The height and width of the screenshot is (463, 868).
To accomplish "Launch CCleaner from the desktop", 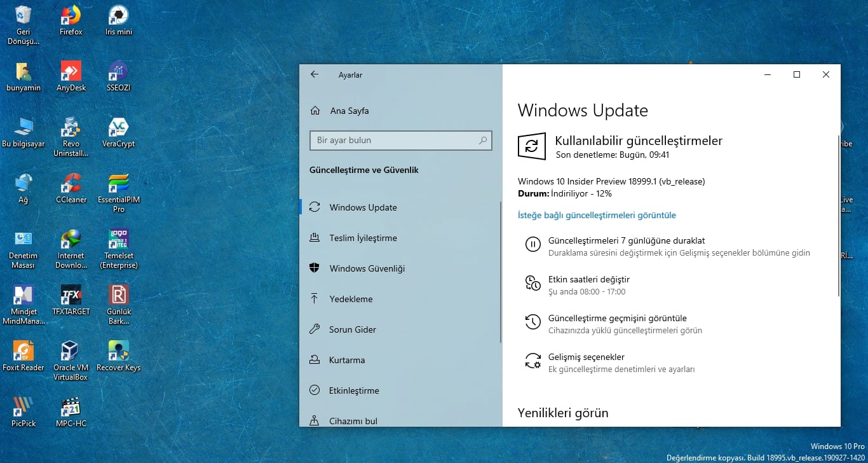I will (71, 189).
